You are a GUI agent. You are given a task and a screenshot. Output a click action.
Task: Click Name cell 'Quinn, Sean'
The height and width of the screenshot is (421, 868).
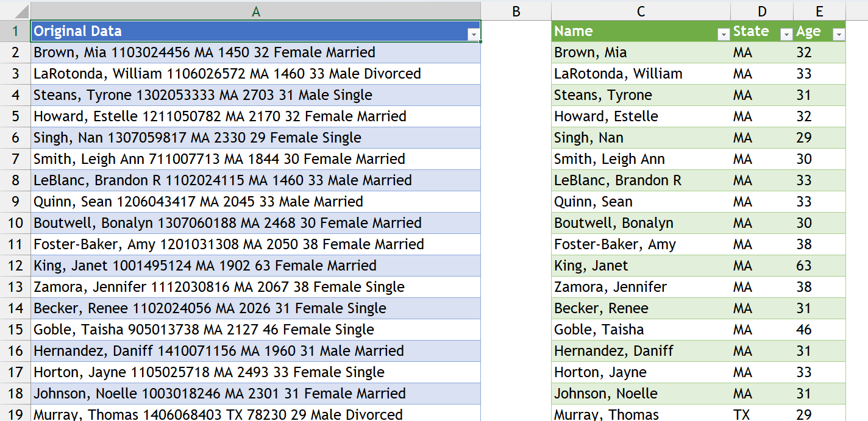coord(641,202)
